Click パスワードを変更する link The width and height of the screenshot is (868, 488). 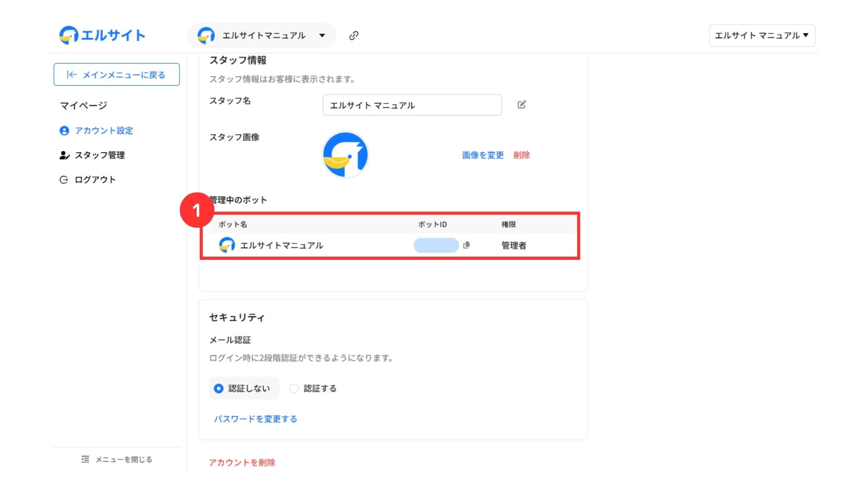(255, 419)
